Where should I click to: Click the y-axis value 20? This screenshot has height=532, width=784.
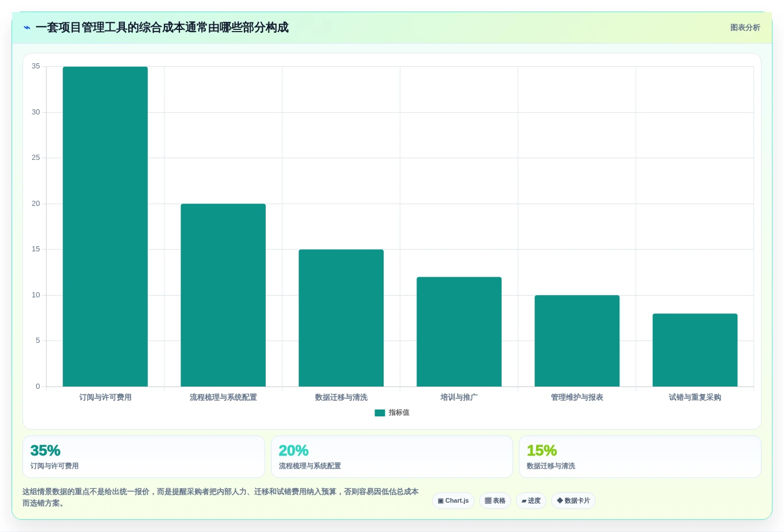tap(36, 204)
